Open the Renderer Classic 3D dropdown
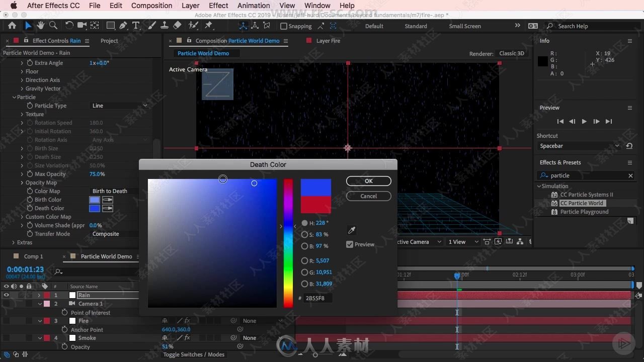Viewport: 644px width, 362px height. tap(512, 53)
